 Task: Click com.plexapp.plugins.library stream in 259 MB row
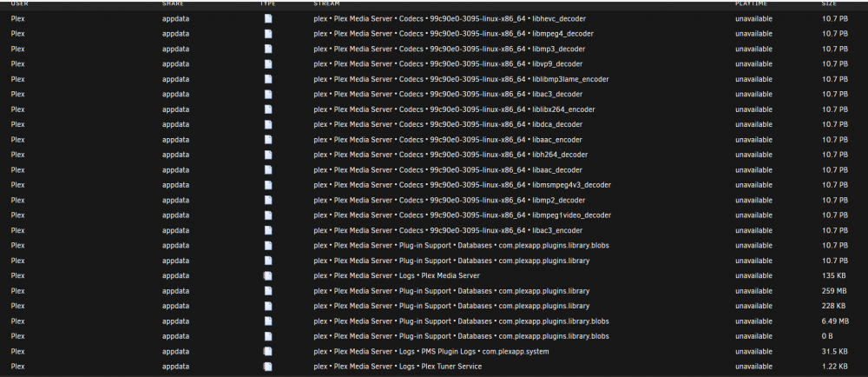point(451,291)
